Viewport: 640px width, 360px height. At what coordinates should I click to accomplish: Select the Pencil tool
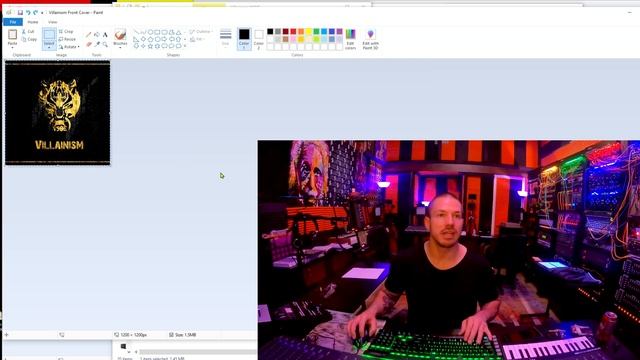89,35
